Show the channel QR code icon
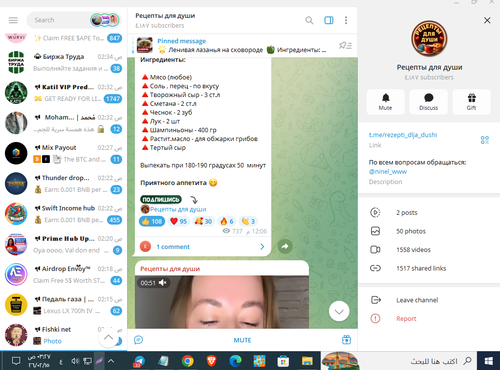The width and height of the screenshot is (500, 370). 485,140
